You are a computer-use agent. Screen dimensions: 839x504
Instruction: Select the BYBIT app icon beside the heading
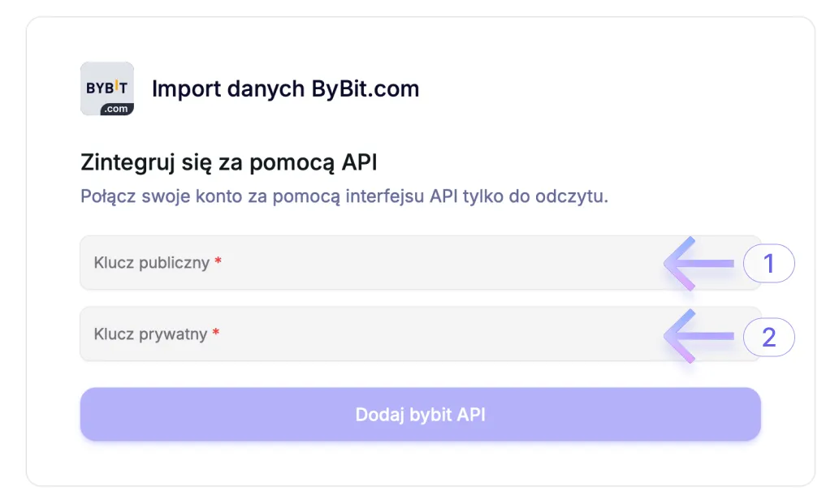(x=106, y=88)
